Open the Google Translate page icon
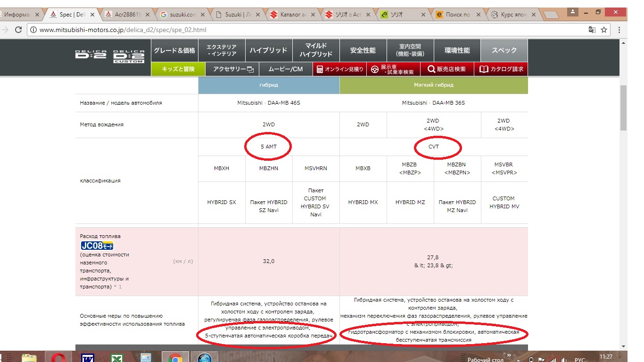This screenshot has height=362, width=644. (592, 30)
